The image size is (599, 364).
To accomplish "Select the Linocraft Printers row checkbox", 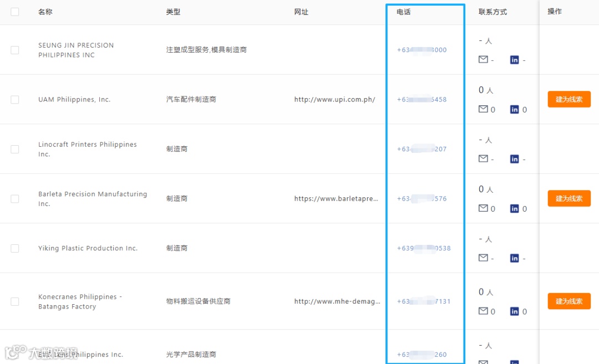I will [15, 149].
